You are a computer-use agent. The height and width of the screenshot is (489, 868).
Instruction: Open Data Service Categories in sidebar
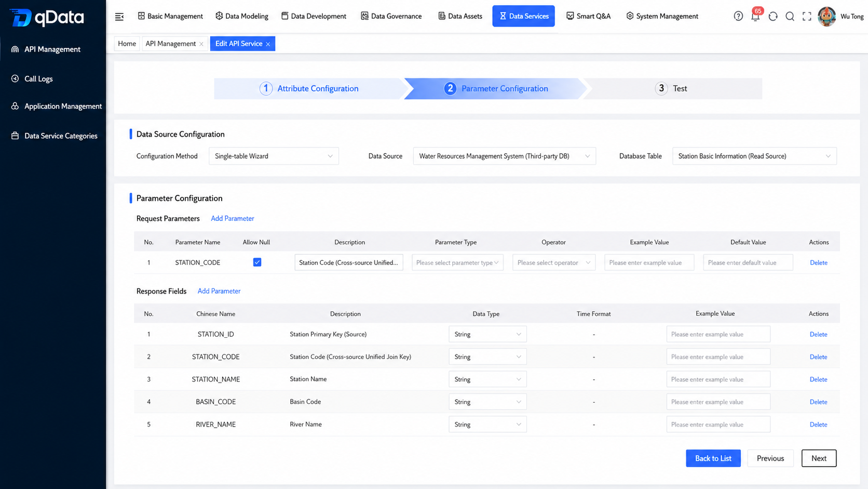[61, 136]
